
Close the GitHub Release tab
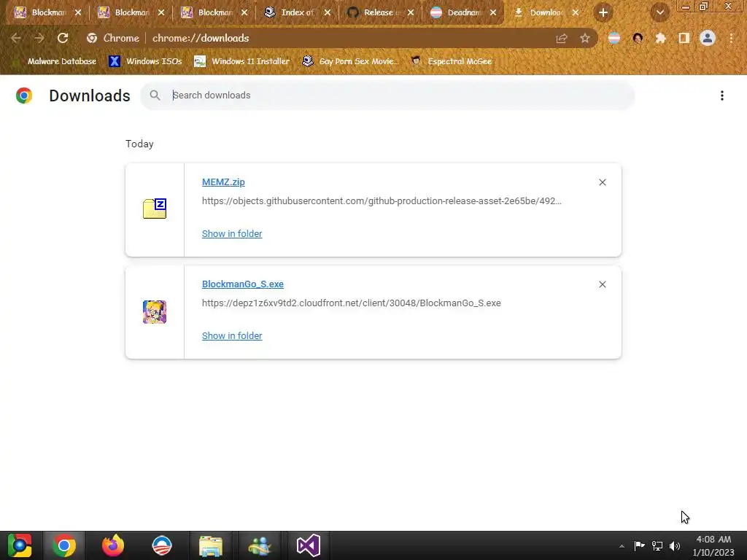tap(411, 12)
